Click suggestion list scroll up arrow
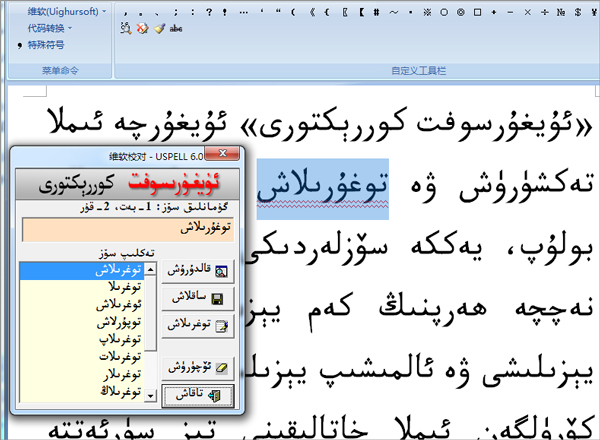The image size is (600, 440). point(150,269)
